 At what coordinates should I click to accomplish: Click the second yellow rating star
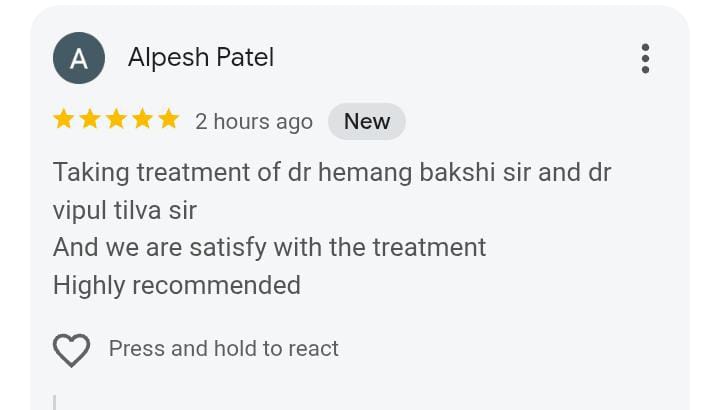[x=90, y=120]
